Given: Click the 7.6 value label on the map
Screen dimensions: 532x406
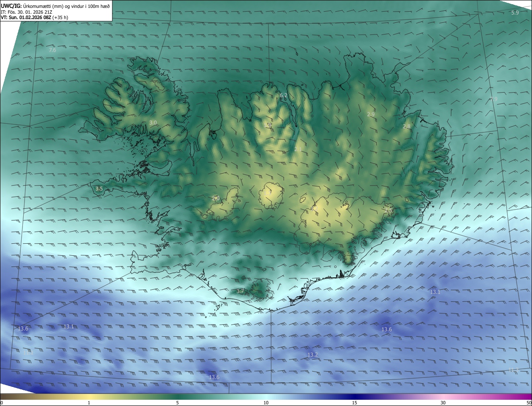Looking at the screenshot, I should pos(52,50).
